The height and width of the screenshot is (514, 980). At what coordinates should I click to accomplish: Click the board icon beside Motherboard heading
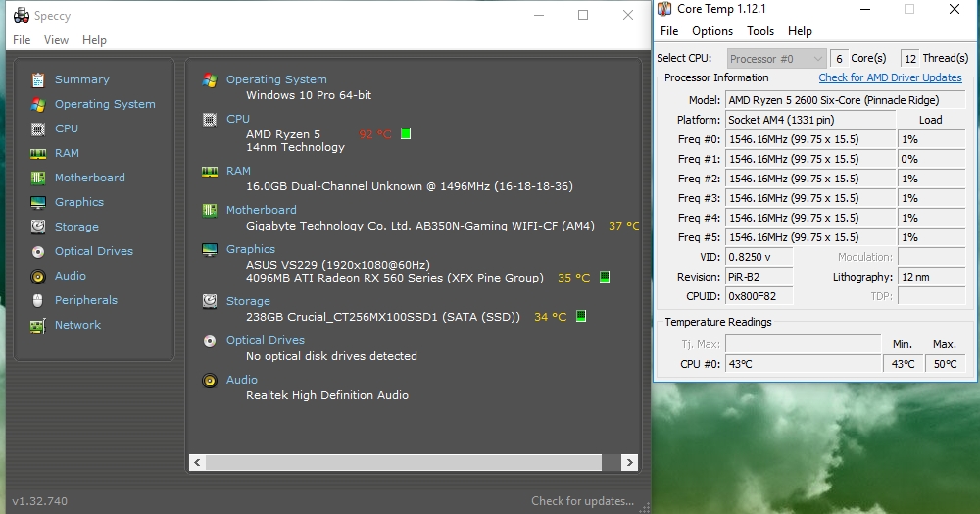[210, 211]
